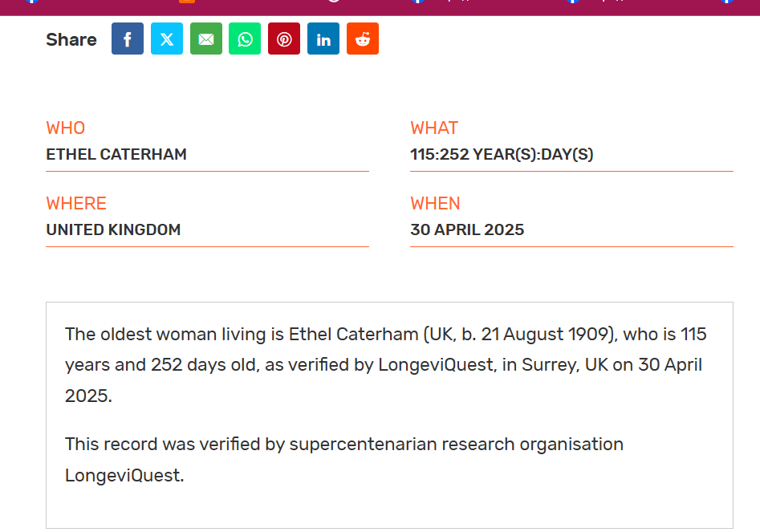Click the word LongeviQuest ending the description
Screen dimensions: 760x532
pos(124,475)
